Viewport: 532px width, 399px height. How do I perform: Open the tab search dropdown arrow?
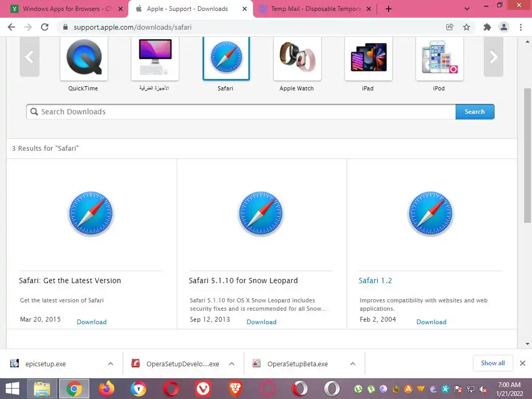coord(467,9)
